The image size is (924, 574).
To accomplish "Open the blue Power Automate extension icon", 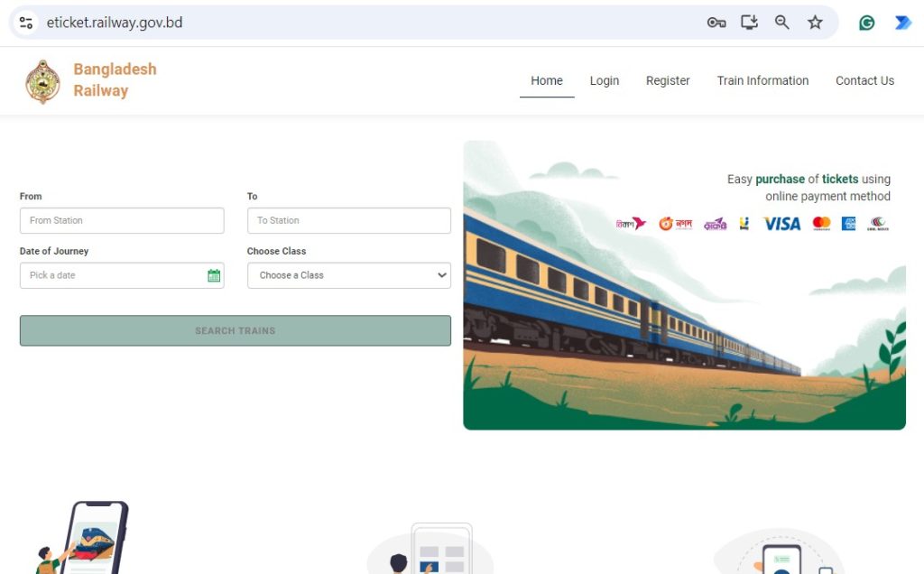I will click(x=902, y=23).
